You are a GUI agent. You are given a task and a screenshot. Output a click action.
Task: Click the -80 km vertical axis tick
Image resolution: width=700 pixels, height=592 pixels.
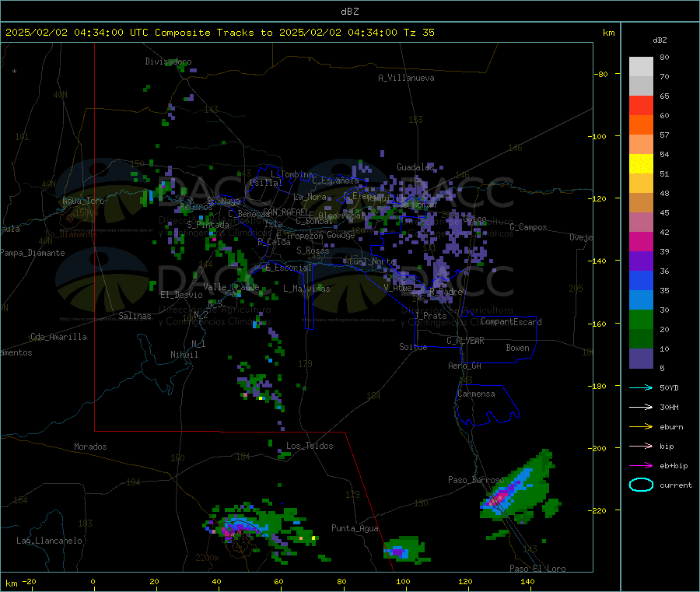pos(602,74)
